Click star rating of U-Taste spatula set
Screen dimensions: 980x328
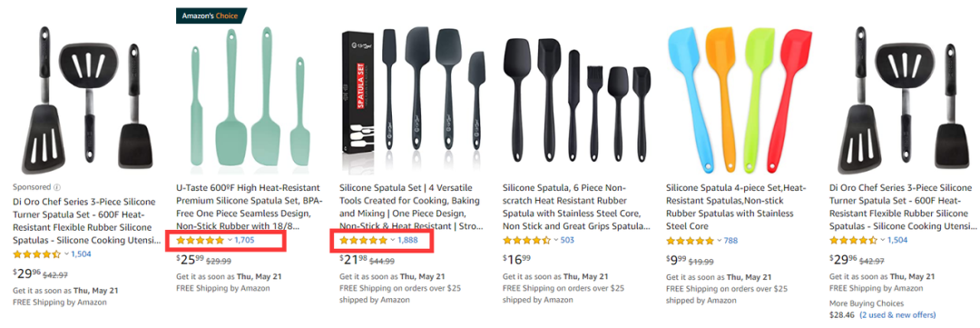point(200,241)
